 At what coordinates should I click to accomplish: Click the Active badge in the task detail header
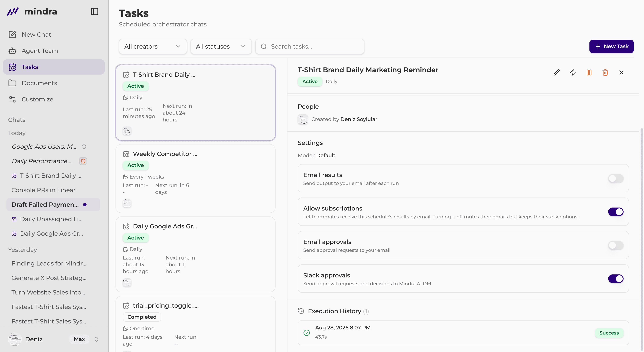(x=310, y=81)
